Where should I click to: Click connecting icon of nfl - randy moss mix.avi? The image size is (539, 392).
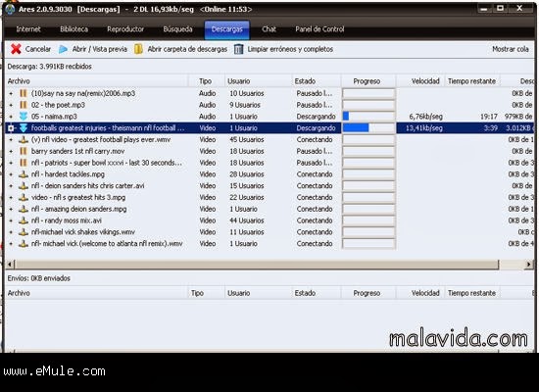pyautogui.click(x=24, y=220)
